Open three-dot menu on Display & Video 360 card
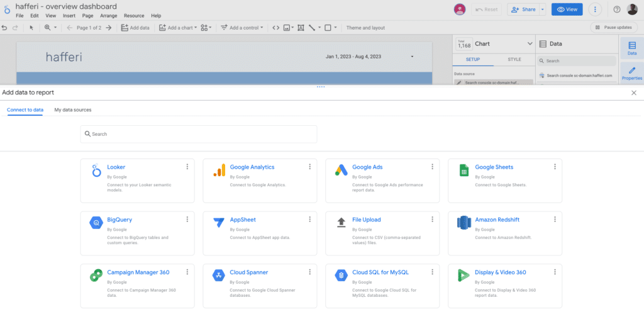 (555, 272)
